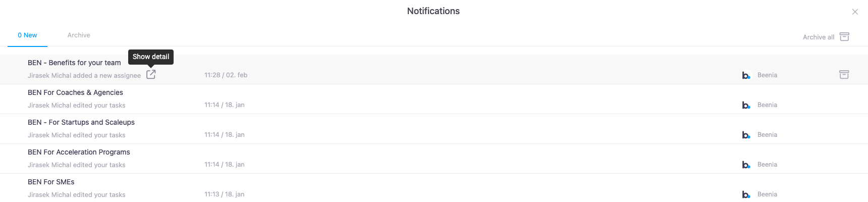Screen dimensions: 868x202
Task: Click Beenia logo in Acceleration Programs row
Action: [746, 165]
